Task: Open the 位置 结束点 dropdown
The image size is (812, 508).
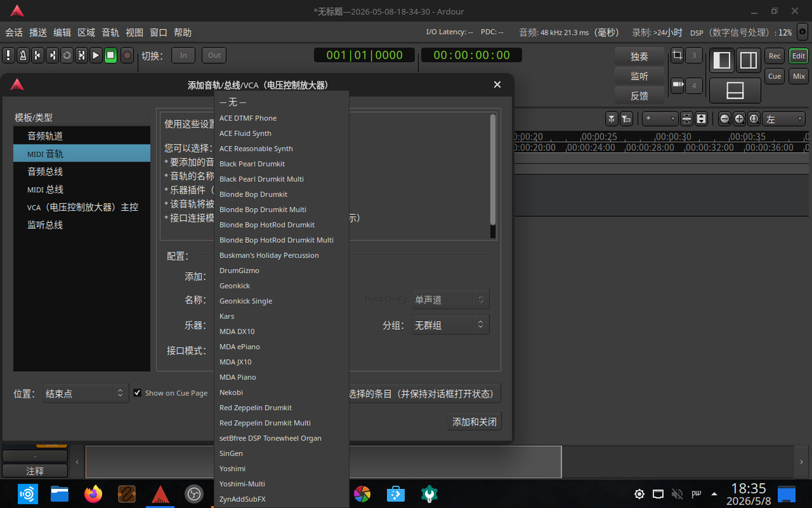Action: [x=85, y=393]
